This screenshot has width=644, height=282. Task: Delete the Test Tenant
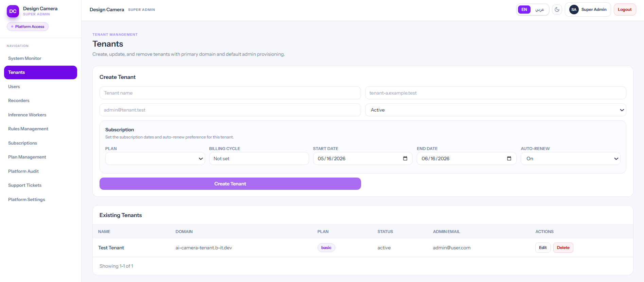click(563, 248)
